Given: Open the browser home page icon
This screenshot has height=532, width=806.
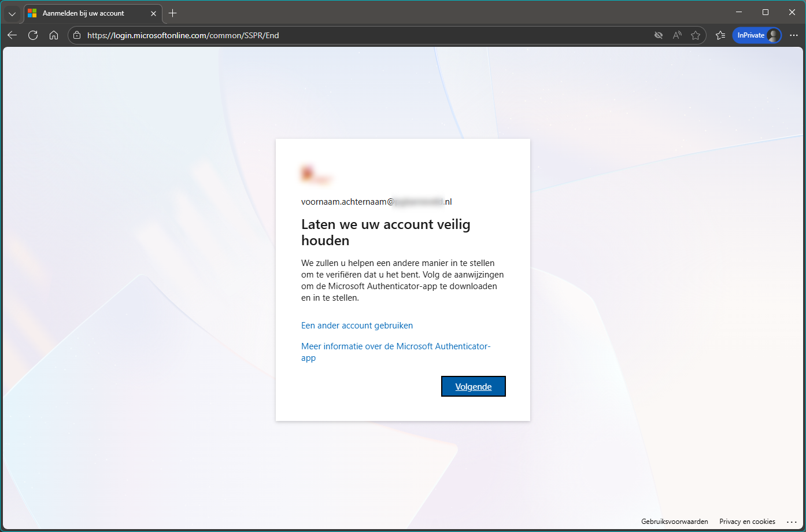Looking at the screenshot, I should (x=54, y=35).
